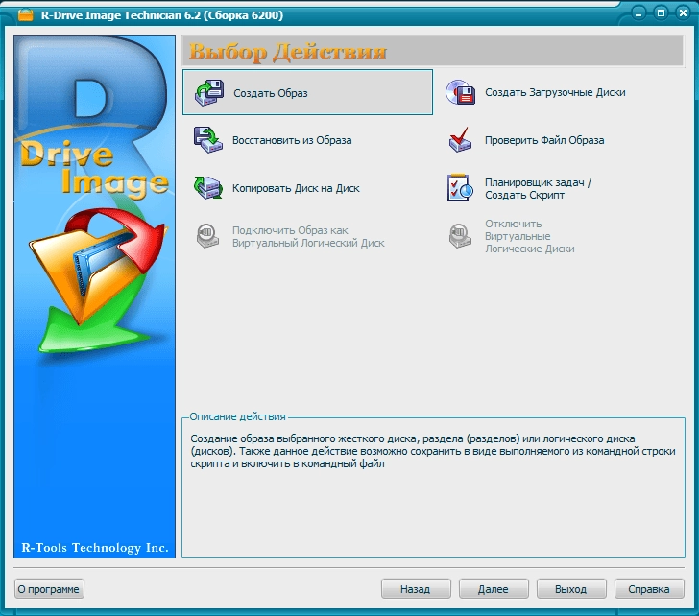Viewport: 699px width, 616px height.
Task: Open the О программе dialog
Action: click(x=49, y=589)
